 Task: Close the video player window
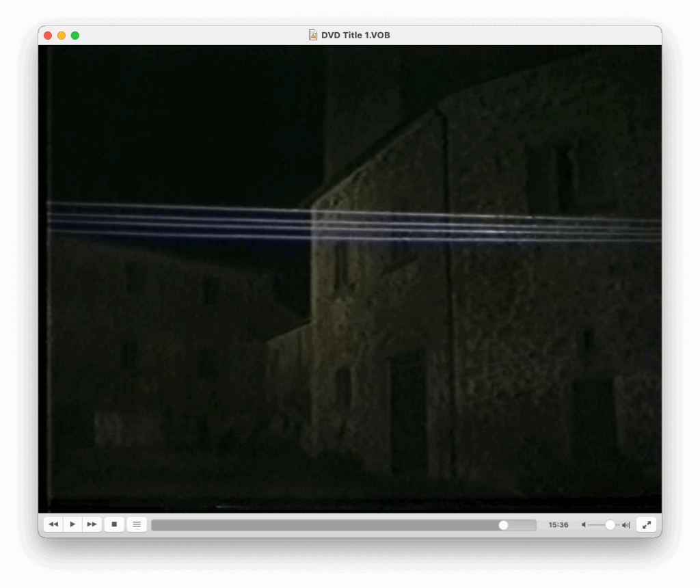48,36
